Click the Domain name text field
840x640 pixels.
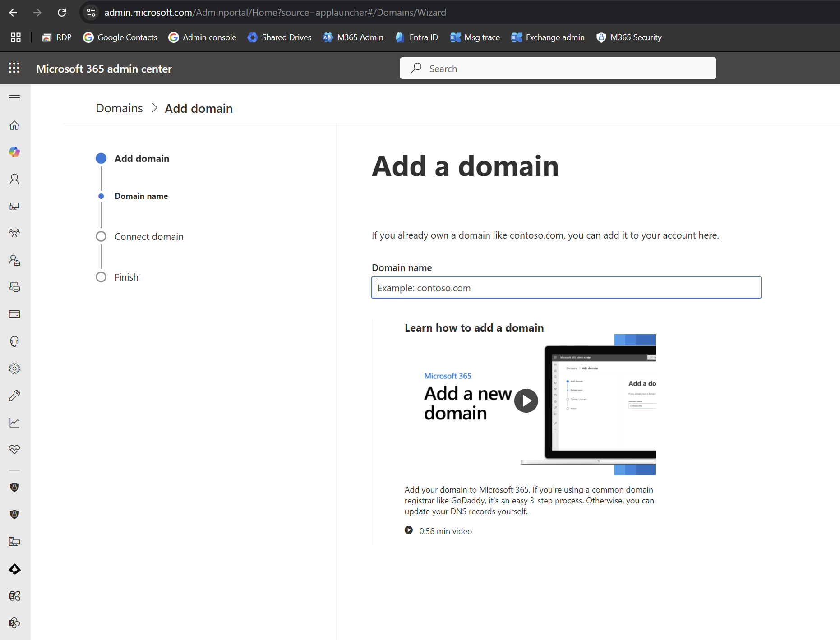point(566,288)
